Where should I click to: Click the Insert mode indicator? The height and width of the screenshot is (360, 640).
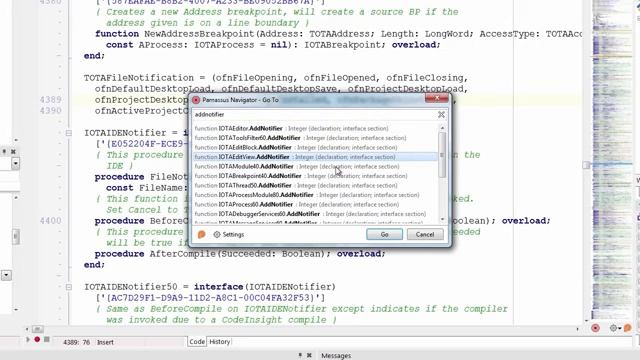point(105,342)
